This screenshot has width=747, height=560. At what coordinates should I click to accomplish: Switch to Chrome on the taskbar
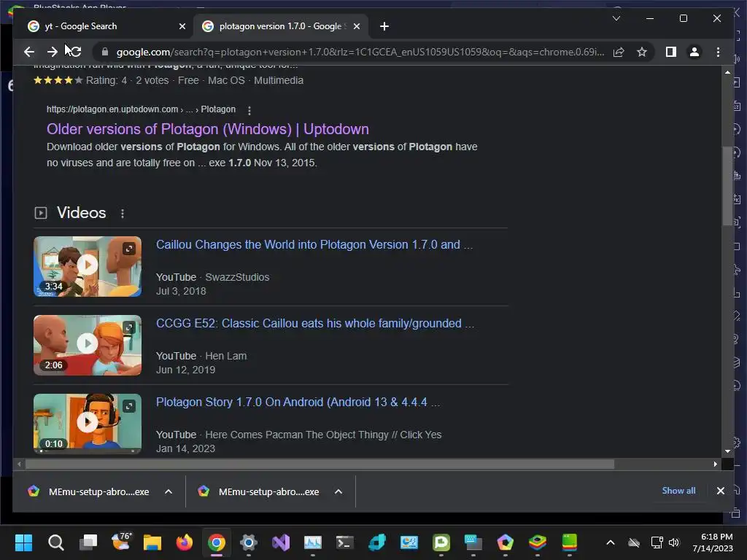click(216, 542)
